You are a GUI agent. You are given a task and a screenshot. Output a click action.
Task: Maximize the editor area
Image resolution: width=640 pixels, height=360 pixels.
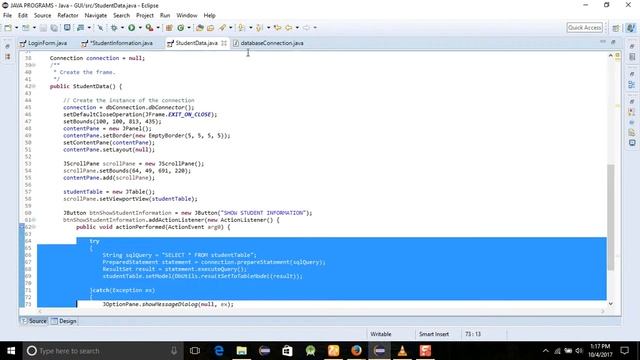coord(613,42)
